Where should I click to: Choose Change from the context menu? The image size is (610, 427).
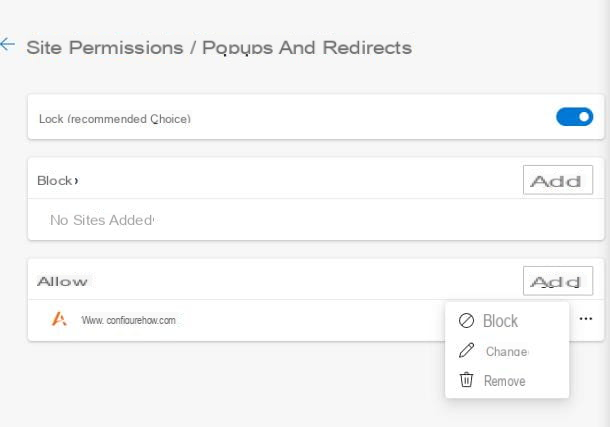click(507, 351)
